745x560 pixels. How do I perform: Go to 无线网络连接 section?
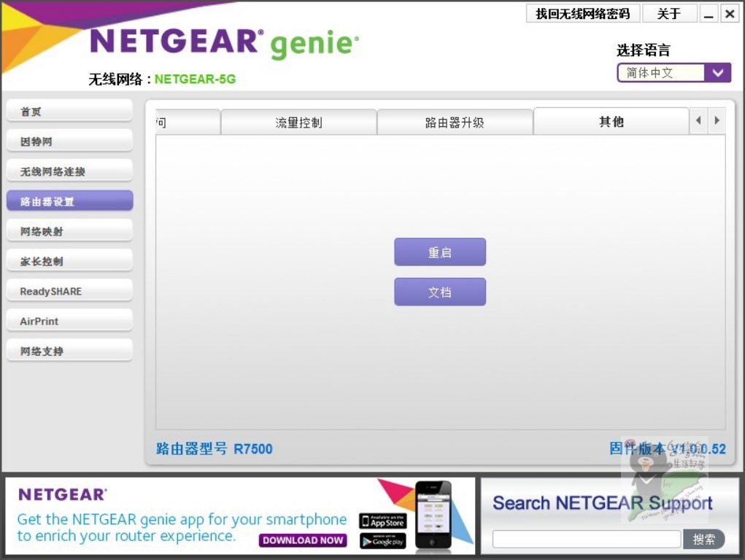(69, 171)
